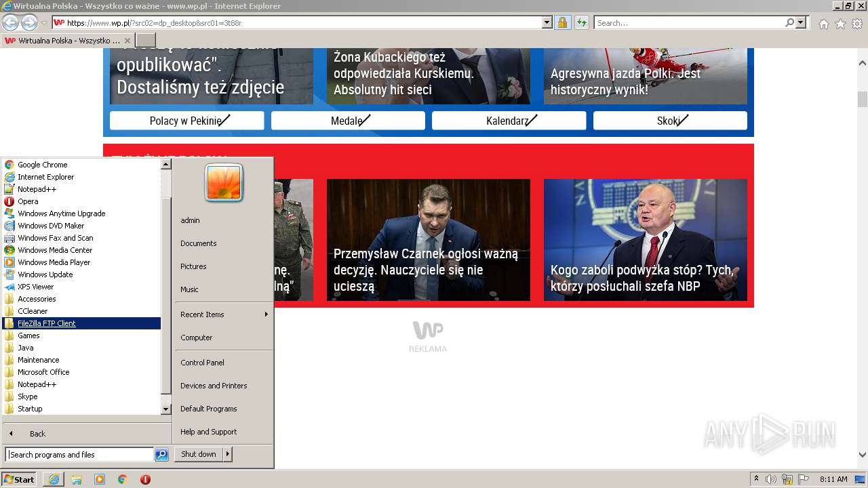Click the search button beside Start search box
The image size is (868, 488).
pos(161,455)
